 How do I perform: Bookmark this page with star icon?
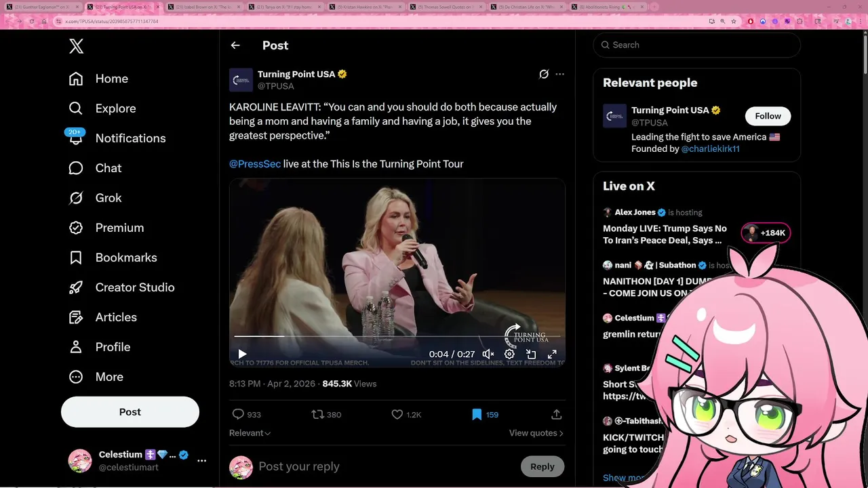(x=734, y=21)
